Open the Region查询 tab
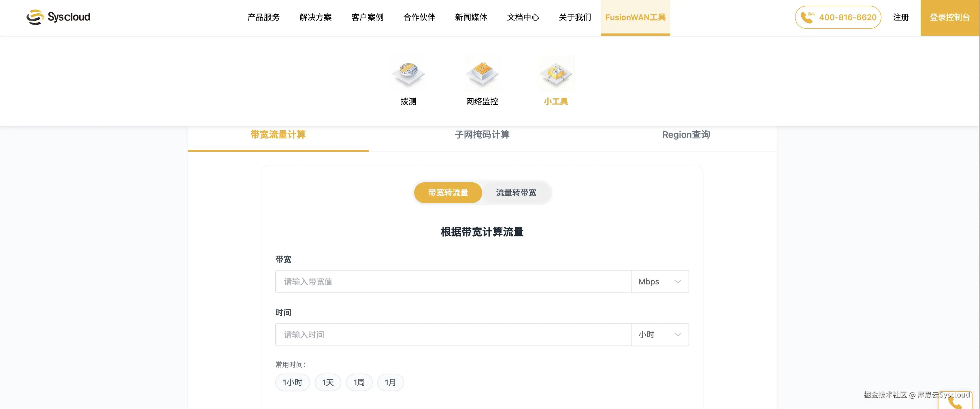The height and width of the screenshot is (409, 980). click(x=686, y=135)
